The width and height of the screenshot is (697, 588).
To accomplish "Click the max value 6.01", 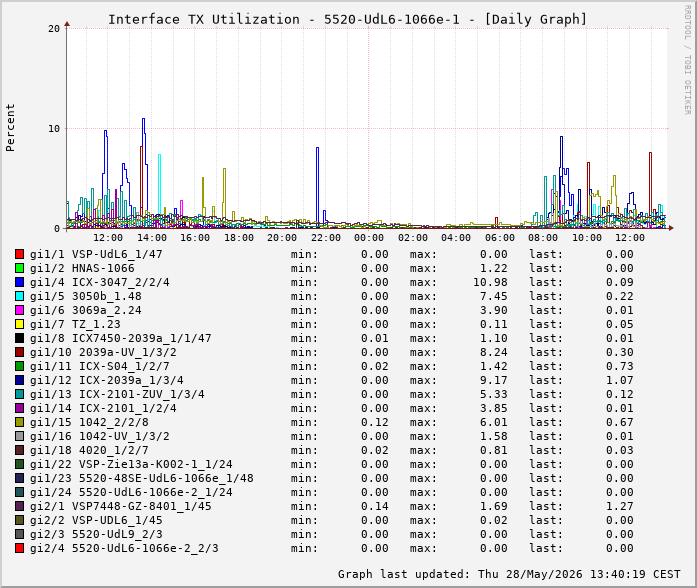I will 493,422.
